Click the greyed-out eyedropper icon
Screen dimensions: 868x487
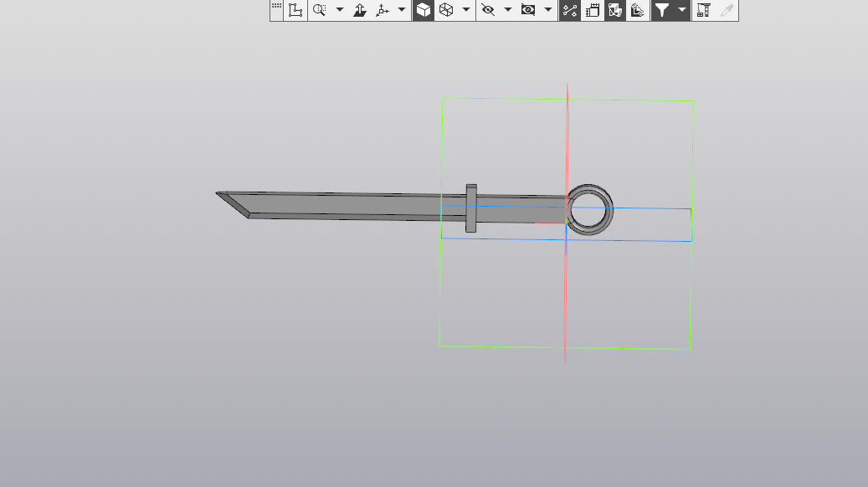pos(727,10)
